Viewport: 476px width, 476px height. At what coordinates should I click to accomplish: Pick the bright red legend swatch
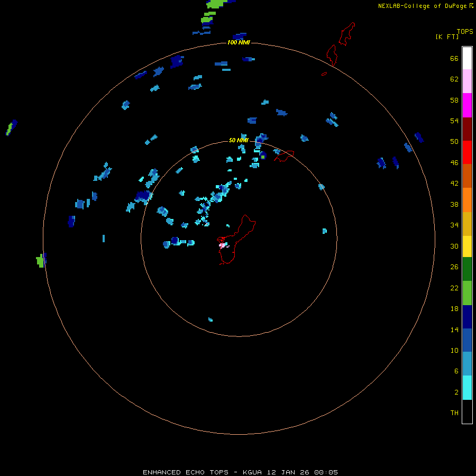pos(467,152)
